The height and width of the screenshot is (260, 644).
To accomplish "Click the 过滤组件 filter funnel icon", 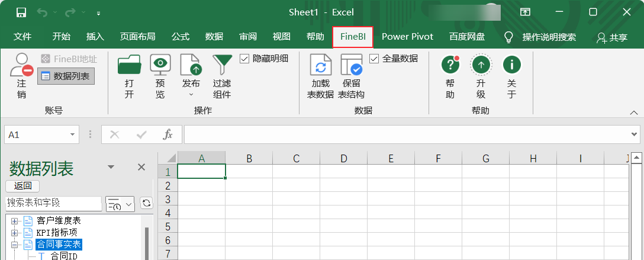I will pyautogui.click(x=222, y=64).
